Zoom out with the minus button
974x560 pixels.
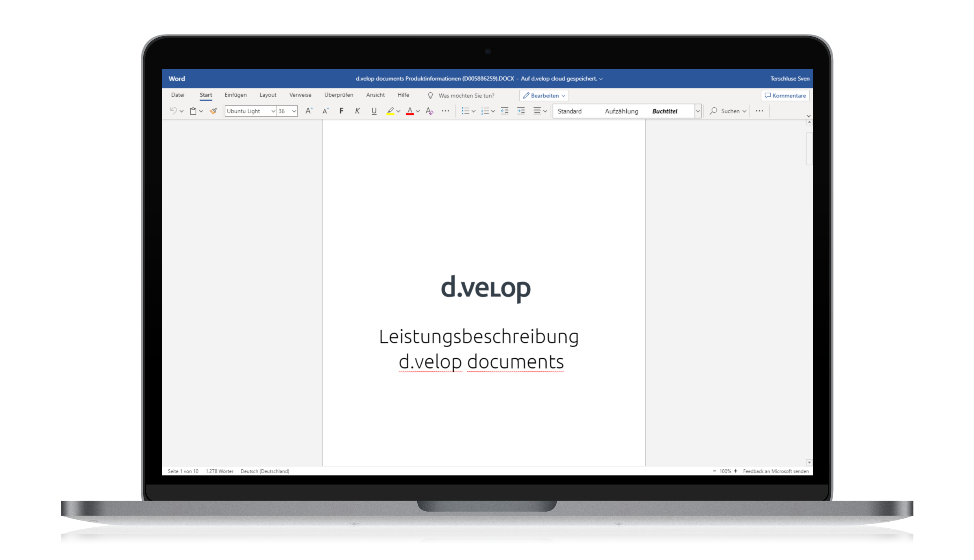click(714, 471)
